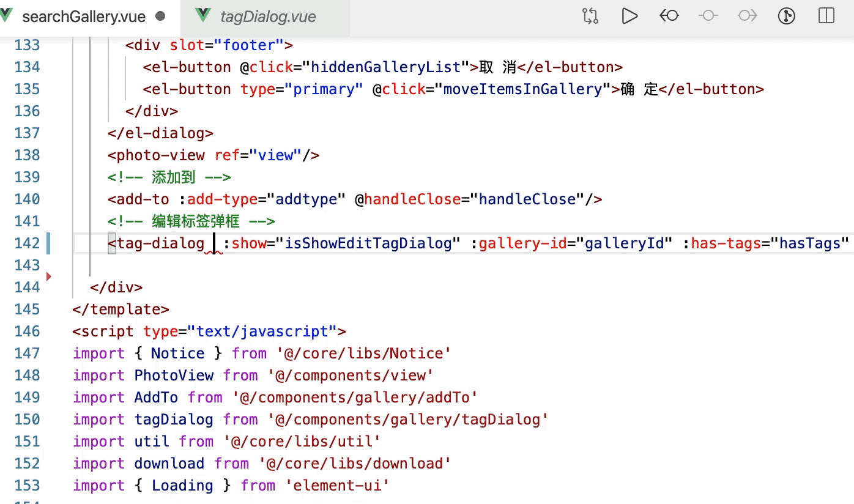Click the "addtype" attribute value
This screenshot has width=854, height=504.
(306, 199)
